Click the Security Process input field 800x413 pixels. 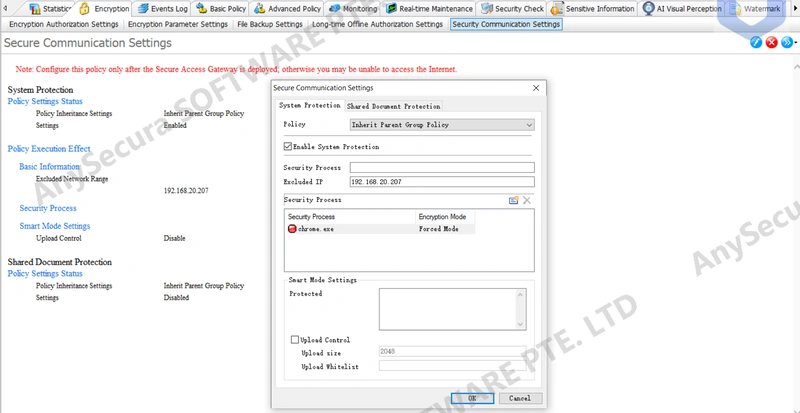coord(442,167)
